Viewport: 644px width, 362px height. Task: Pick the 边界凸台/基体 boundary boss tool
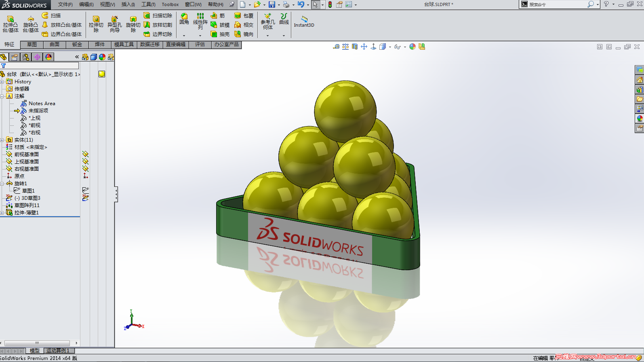62,34
